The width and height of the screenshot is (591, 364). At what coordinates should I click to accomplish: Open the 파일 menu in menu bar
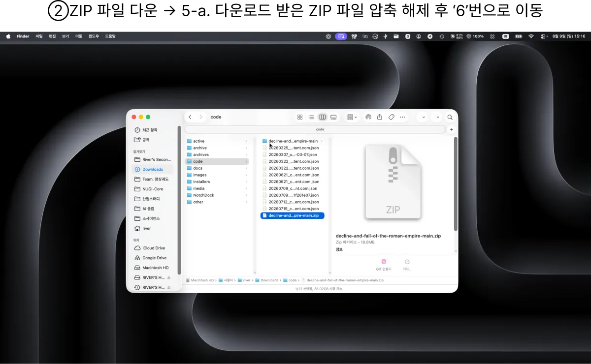pyautogui.click(x=39, y=36)
